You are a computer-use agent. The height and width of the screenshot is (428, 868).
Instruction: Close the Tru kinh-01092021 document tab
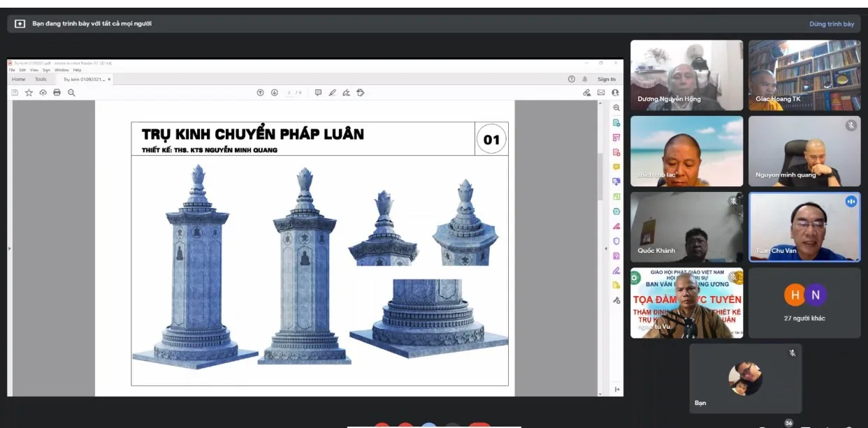click(x=109, y=80)
